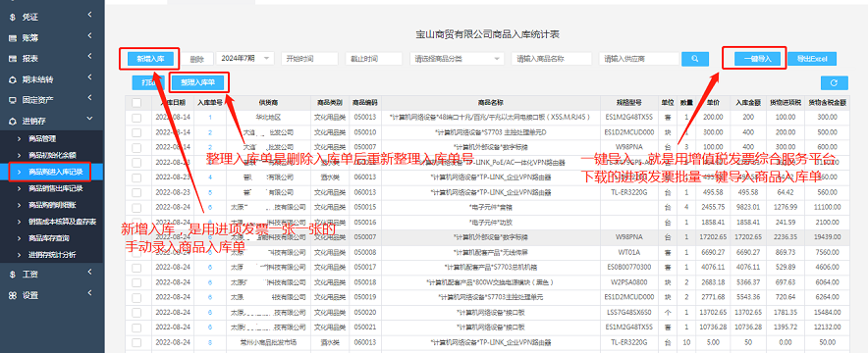Open 入库单号 link 1 in first row
This screenshot has height=353, width=868.
[210, 118]
